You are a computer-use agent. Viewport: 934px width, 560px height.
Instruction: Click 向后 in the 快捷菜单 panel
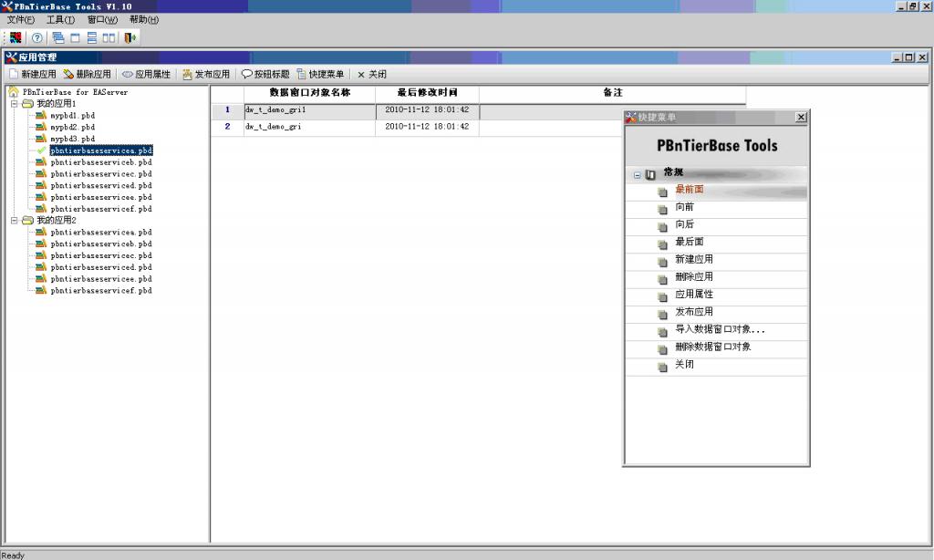pyautogui.click(x=684, y=224)
